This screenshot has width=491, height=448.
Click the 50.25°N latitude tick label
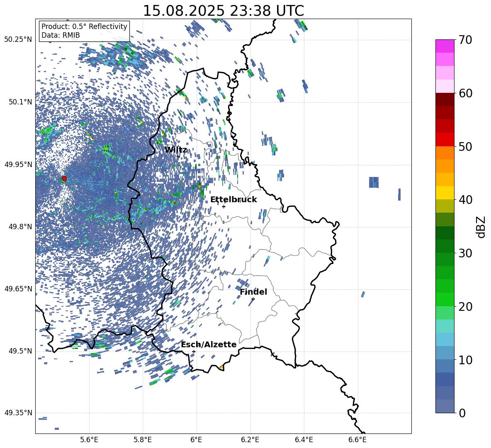[18, 39]
